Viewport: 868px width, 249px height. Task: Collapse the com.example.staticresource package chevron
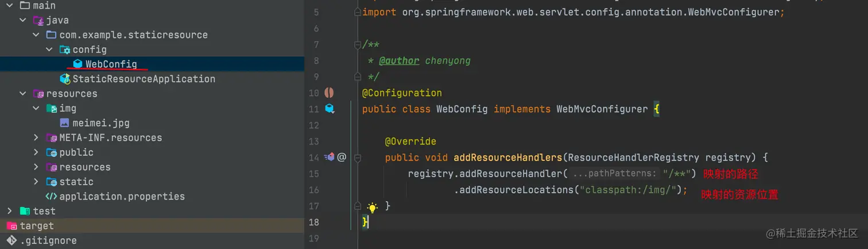click(36, 35)
